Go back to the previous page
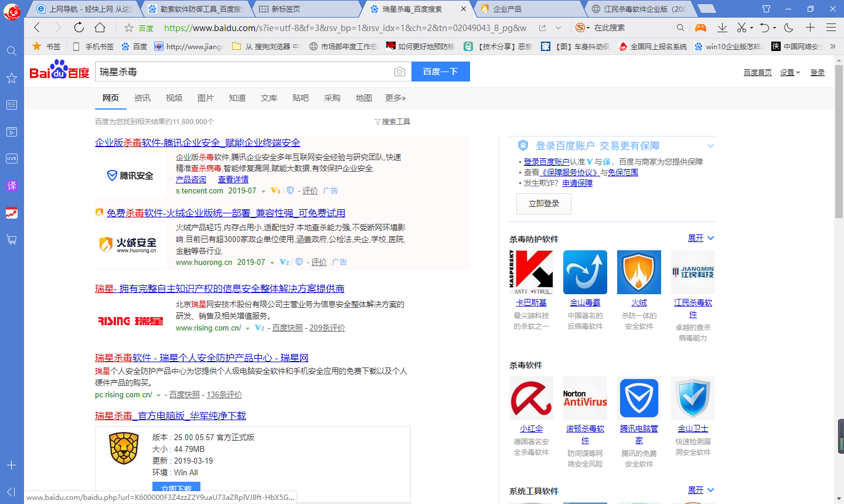This screenshot has width=844, height=504. tap(37, 28)
